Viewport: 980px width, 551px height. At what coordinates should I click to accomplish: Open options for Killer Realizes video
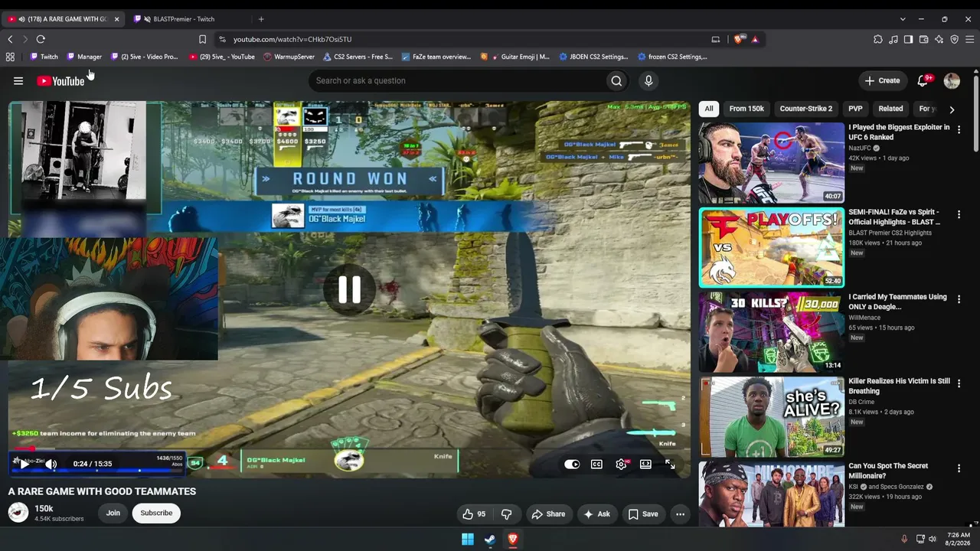pyautogui.click(x=959, y=384)
